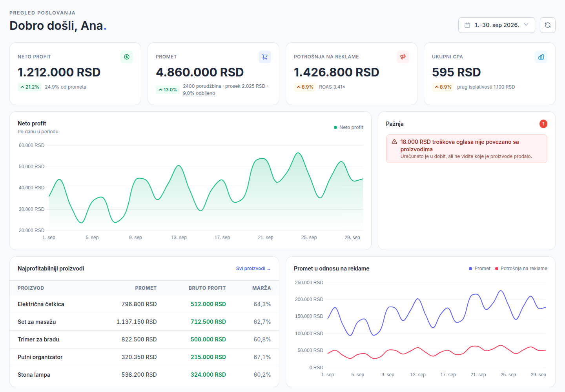Click the 595 RSD CPA figure

[x=456, y=72]
